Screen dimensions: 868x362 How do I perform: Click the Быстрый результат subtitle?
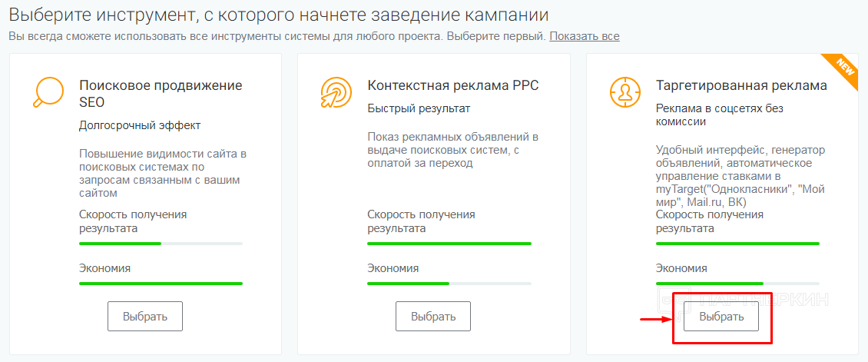pos(419,108)
